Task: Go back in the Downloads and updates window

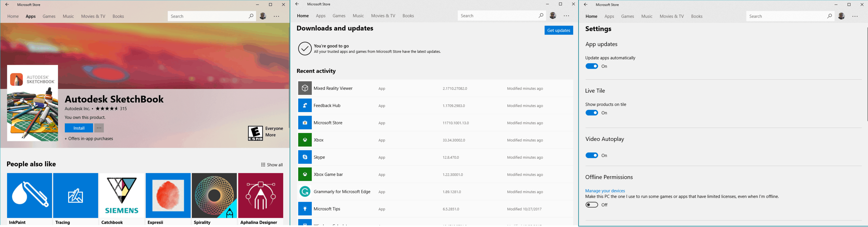Action: click(297, 4)
